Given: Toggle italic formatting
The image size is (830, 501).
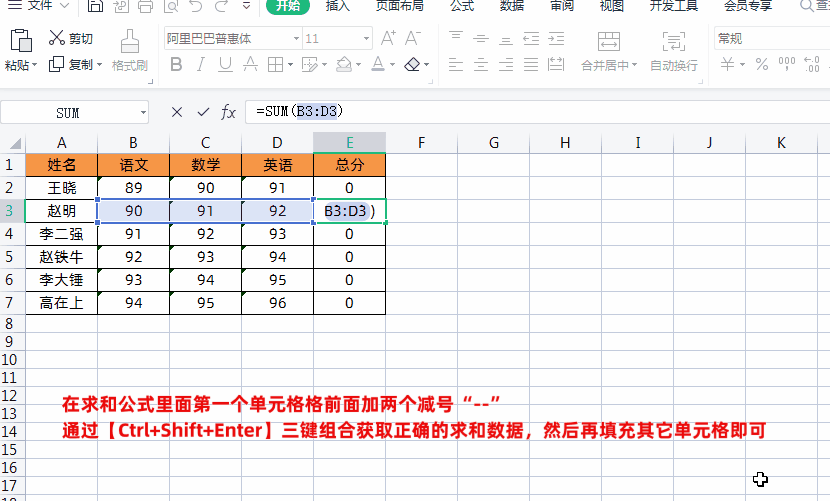Looking at the screenshot, I should click(201, 65).
